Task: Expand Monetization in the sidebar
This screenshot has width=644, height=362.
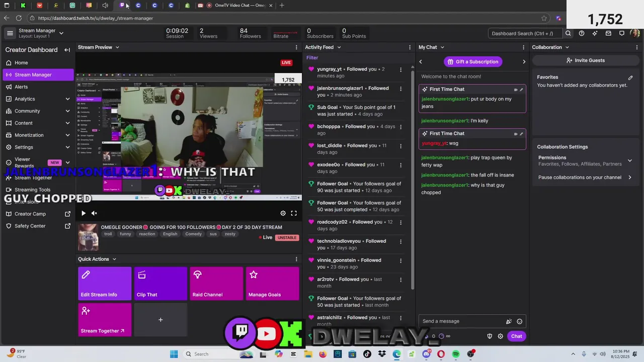Action: pyautogui.click(x=67, y=135)
